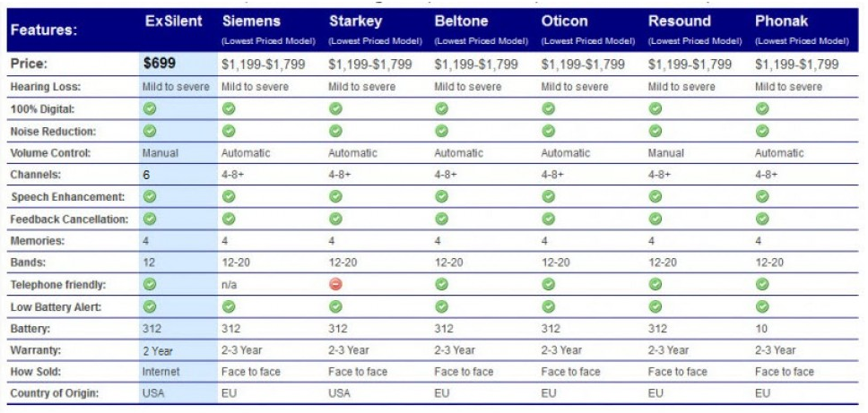Screen dimensions: 868x413
Task: Click the Internet cell in How Sold row
Action: point(161,372)
